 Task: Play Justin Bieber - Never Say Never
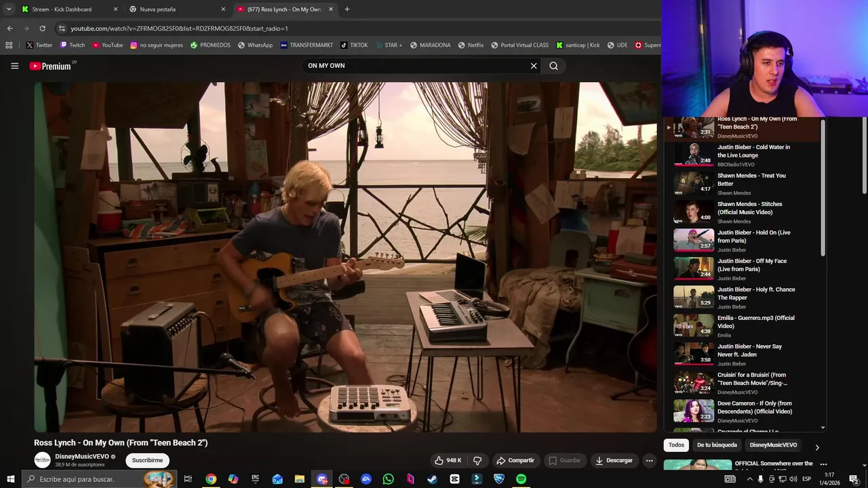(x=743, y=354)
